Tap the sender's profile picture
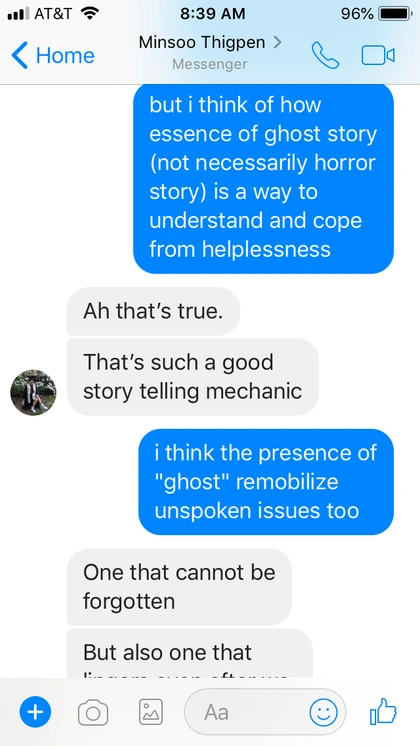Viewport: 420px width, 746px height. (33, 393)
